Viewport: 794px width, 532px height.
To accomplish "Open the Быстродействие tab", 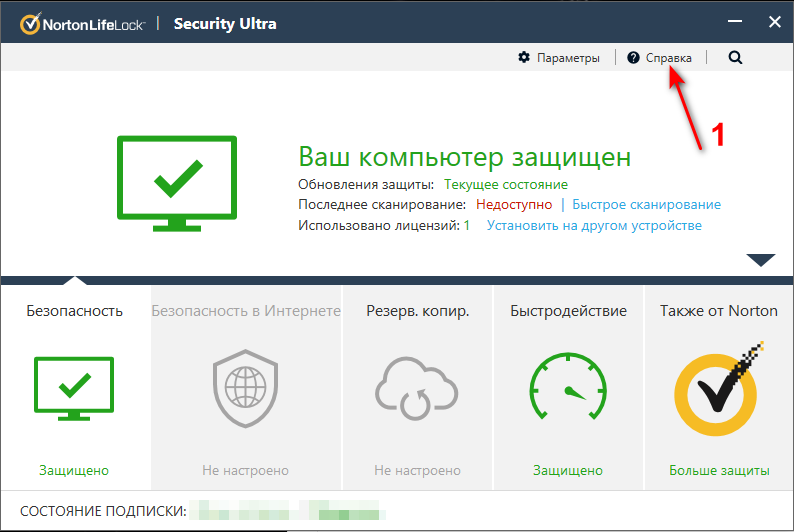I will 568,311.
